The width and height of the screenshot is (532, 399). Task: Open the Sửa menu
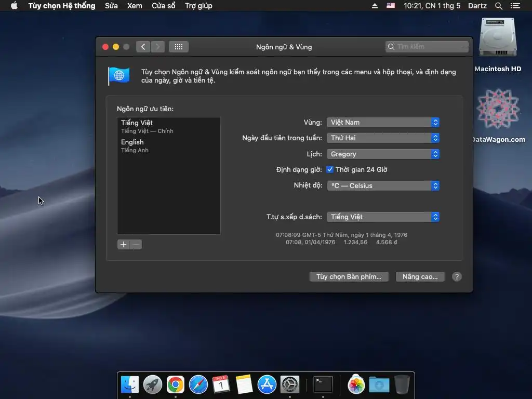click(111, 6)
